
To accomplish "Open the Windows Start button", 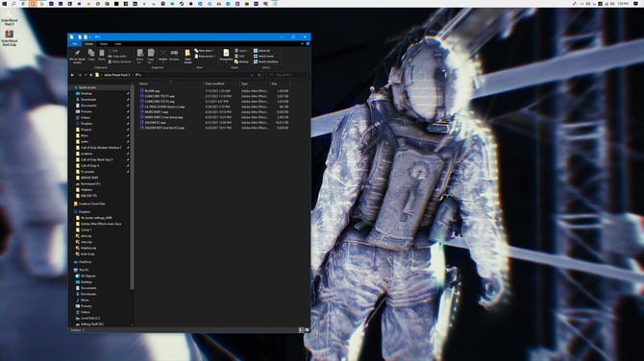I will tap(4, 3).
